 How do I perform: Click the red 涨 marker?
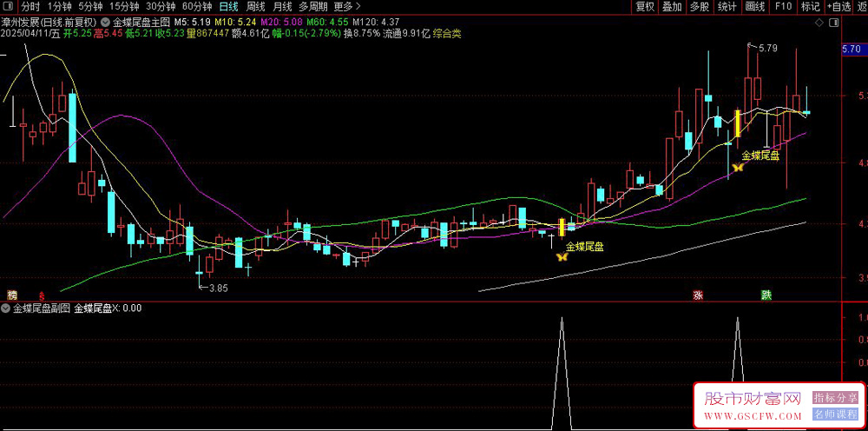click(x=698, y=295)
